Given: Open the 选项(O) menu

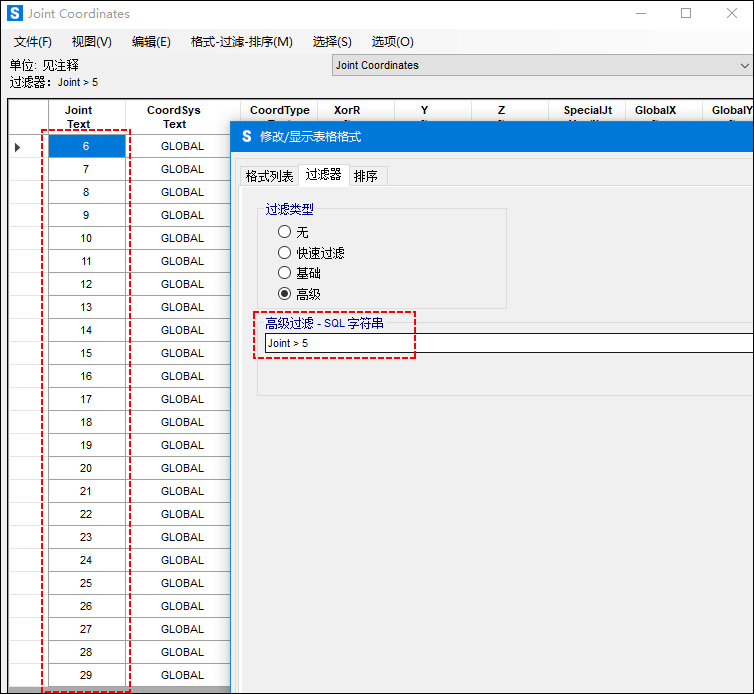Looking at the screenshot, I should click(x=392, y=42).
